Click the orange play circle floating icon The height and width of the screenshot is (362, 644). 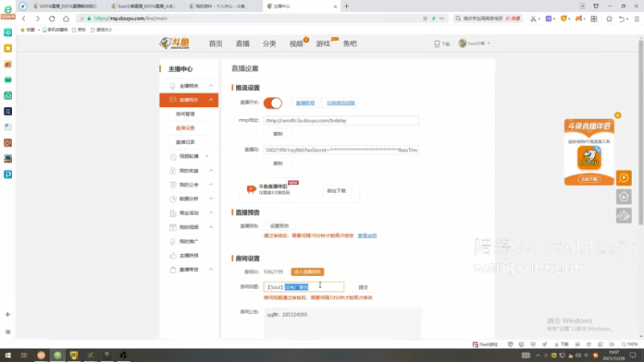624,178
